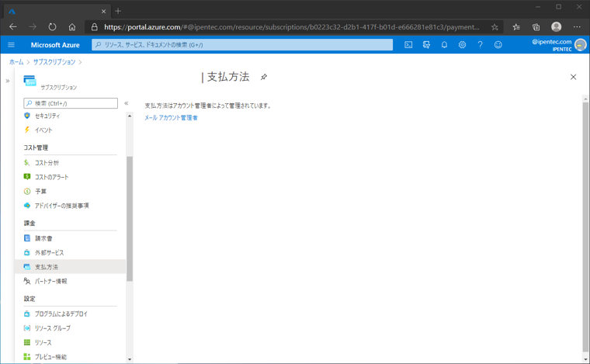
Task: Click the sidebar scrollbar thumb
Action: (130, 219)
